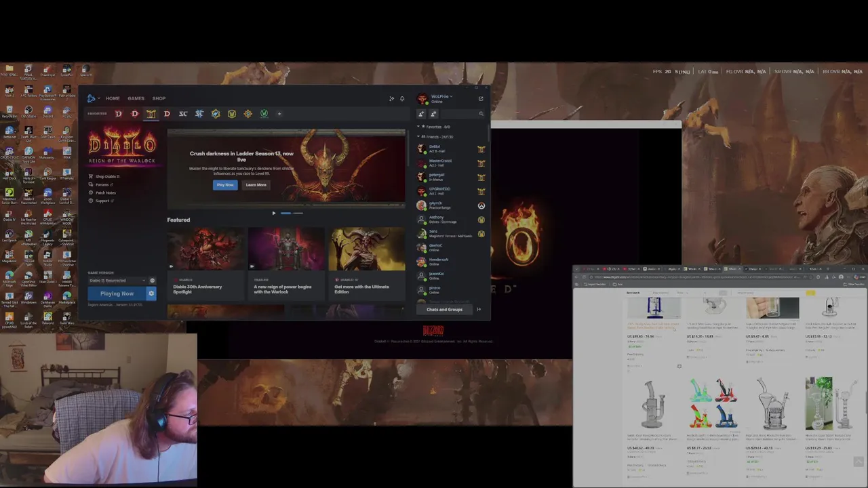Viewport: 868px width, 488px height.
Task: Open the Microsoft Edge desktop icon
Action: point(9,278)
